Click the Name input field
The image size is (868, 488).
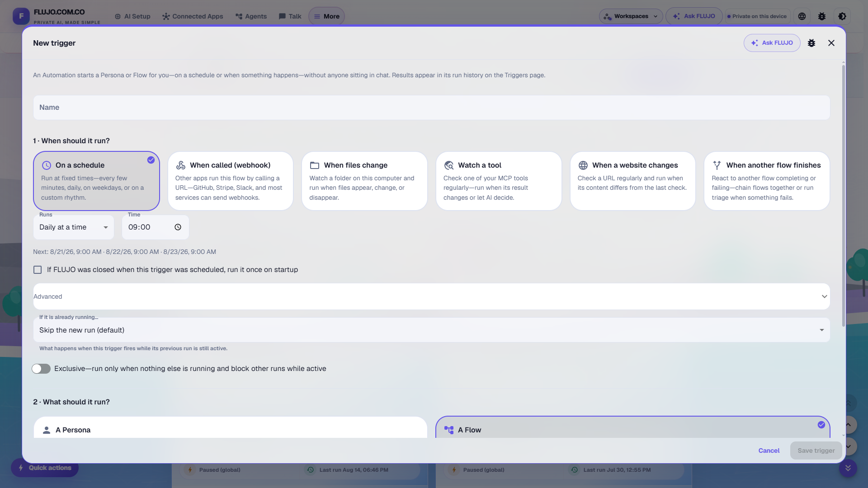point(432,108)
